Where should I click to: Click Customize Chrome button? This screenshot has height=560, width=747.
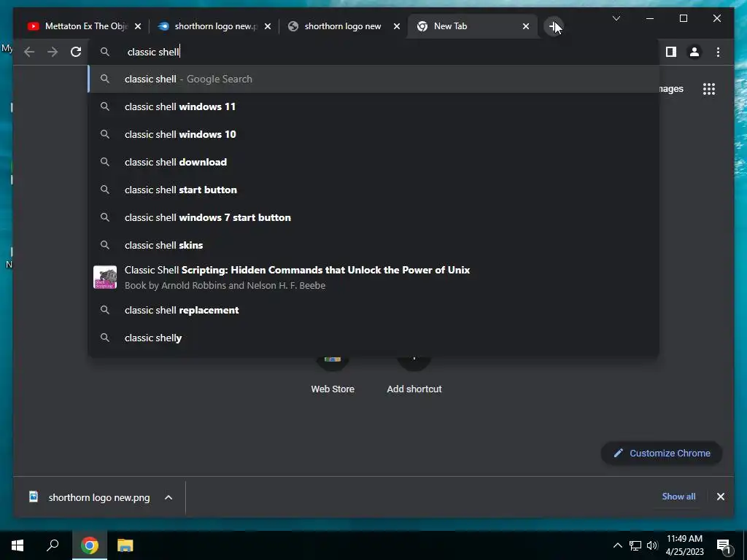[x=662, y=454]
